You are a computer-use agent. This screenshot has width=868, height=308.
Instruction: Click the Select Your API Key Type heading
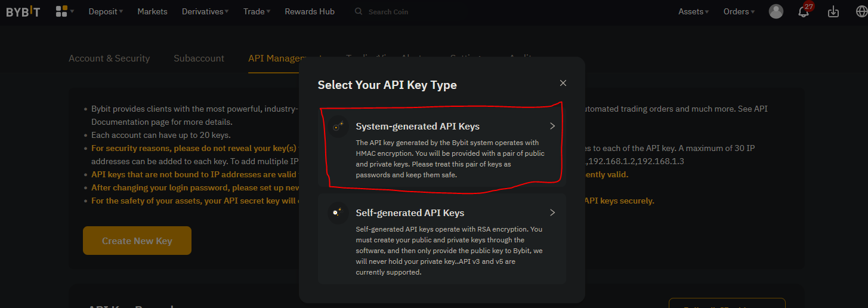(387, 85)
